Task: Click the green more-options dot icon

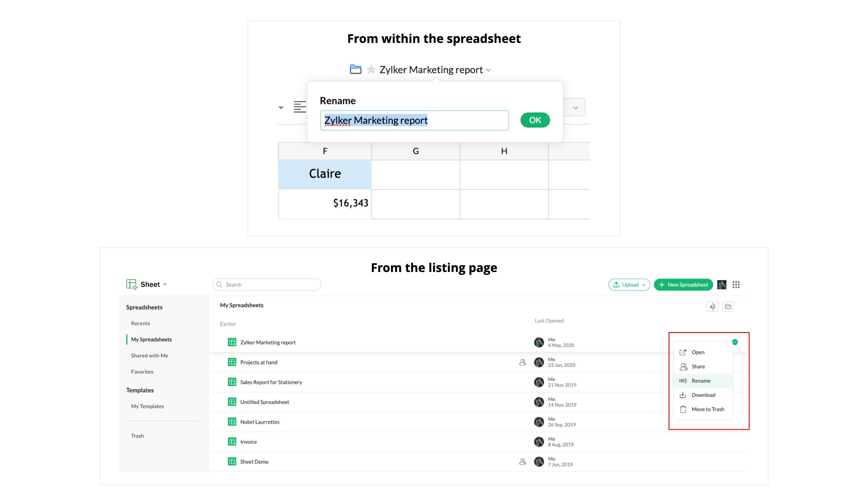Action: (x=735, y=342)
